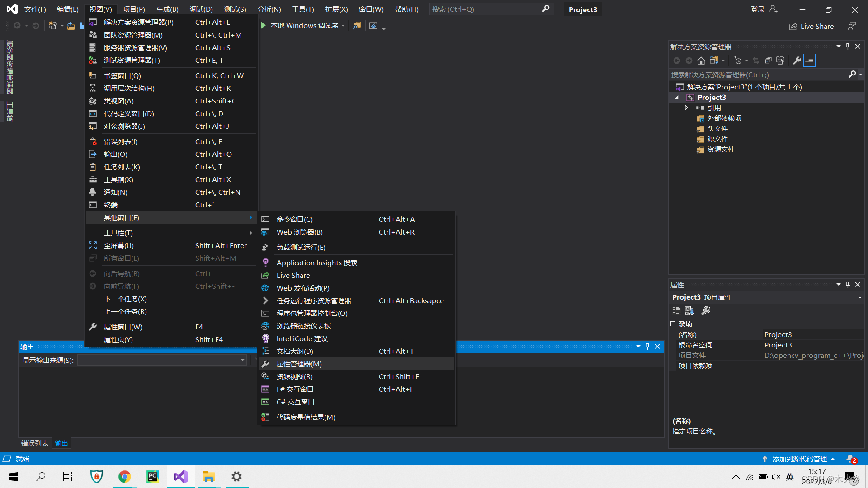Click the Home icon in Solution Explorer toolbar
868x488 pixels.
coord(701,61)
